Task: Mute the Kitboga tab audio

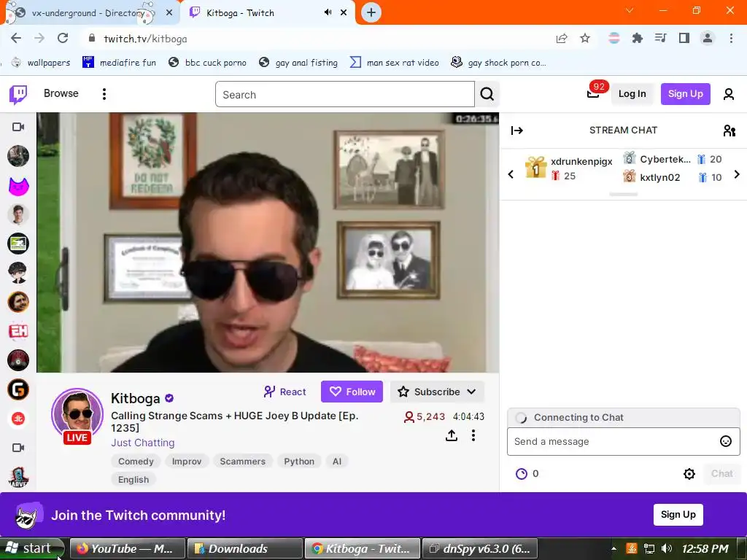Action: tap(328, 12)
